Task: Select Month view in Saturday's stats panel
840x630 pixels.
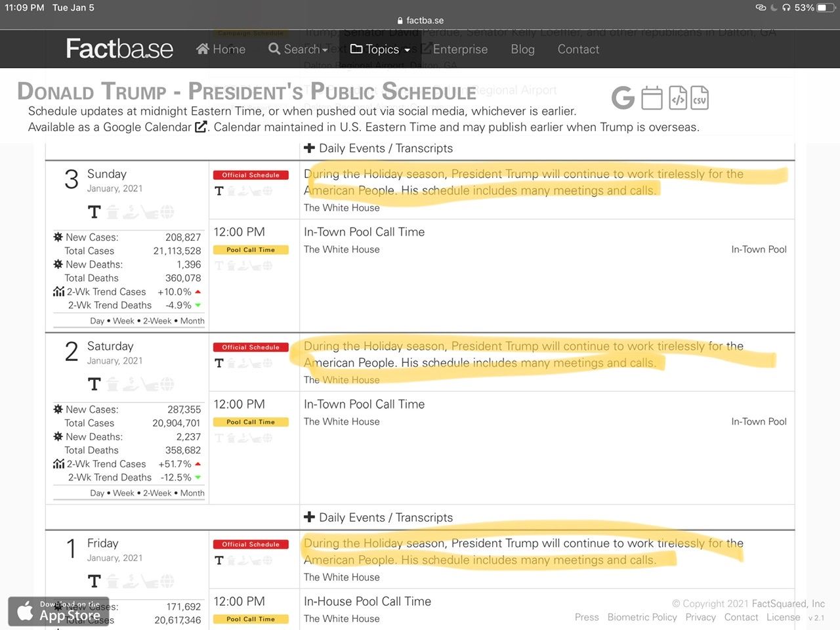Action: (192, 493)
